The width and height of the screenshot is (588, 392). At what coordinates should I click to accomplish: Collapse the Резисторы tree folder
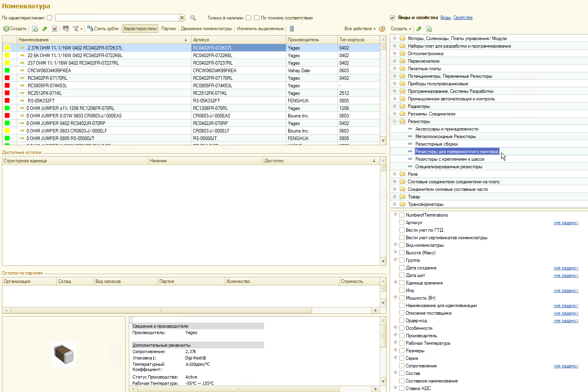(395, 121)
